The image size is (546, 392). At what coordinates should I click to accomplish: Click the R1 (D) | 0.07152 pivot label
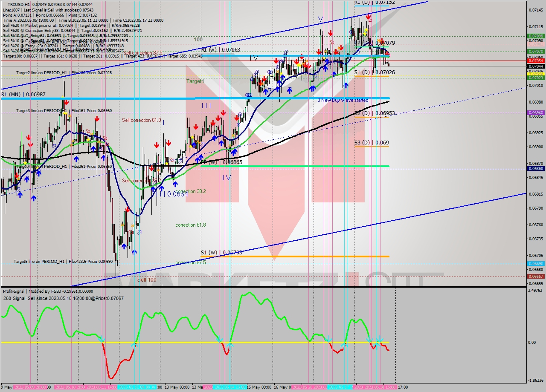coord(375,3)
